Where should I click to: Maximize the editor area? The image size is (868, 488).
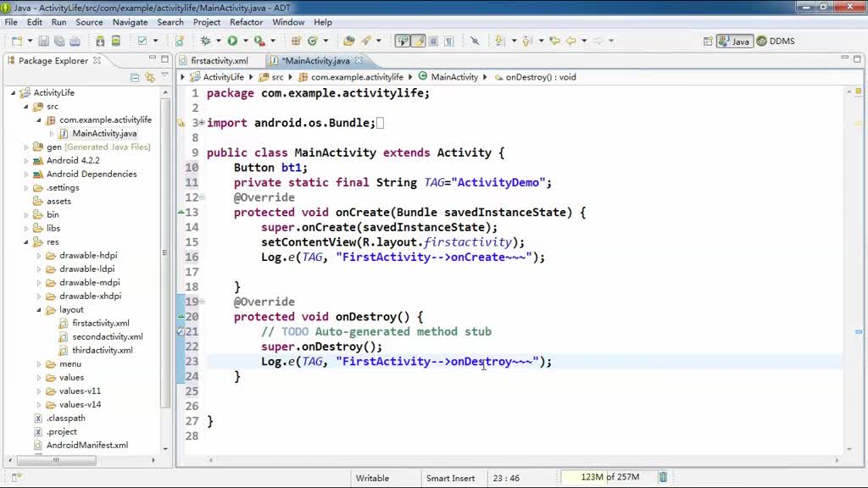coord(857,58)
